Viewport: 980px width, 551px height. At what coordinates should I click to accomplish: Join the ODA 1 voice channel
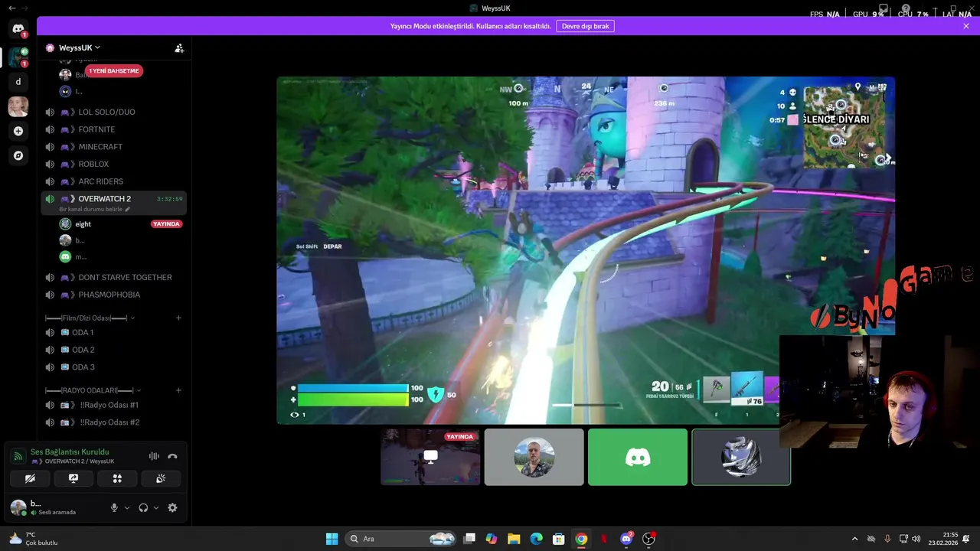pyautogui.click(x=113, y=333)
